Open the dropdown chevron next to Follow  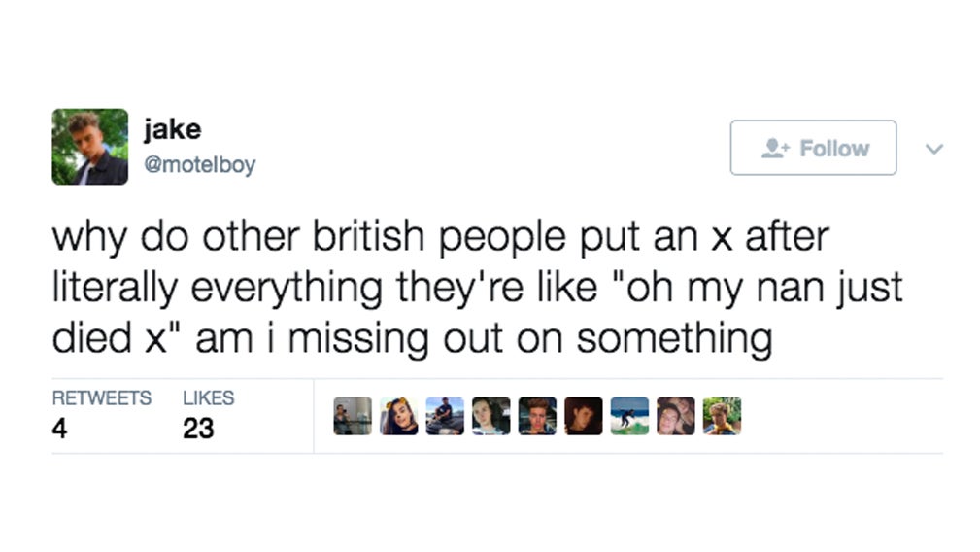tap(934, 149)
